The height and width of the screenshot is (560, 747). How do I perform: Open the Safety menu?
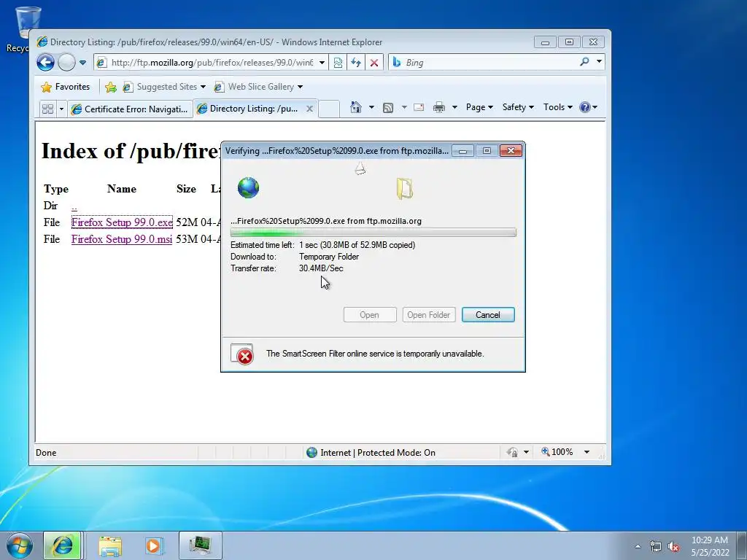(519, 107)
